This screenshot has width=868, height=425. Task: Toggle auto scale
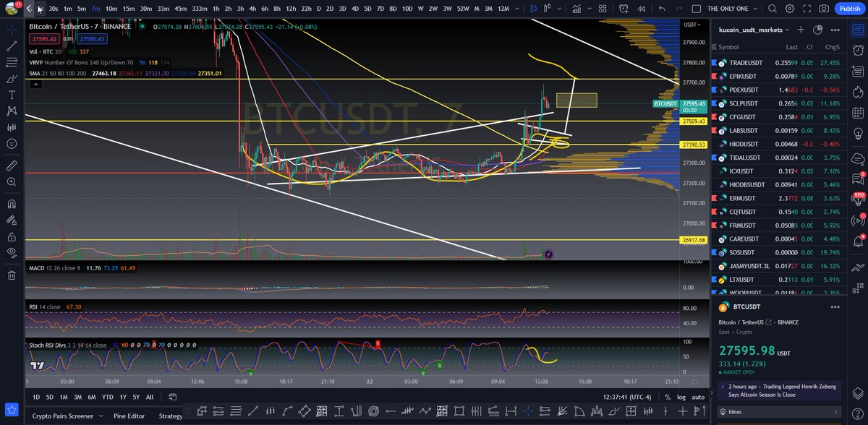[698, 397]
